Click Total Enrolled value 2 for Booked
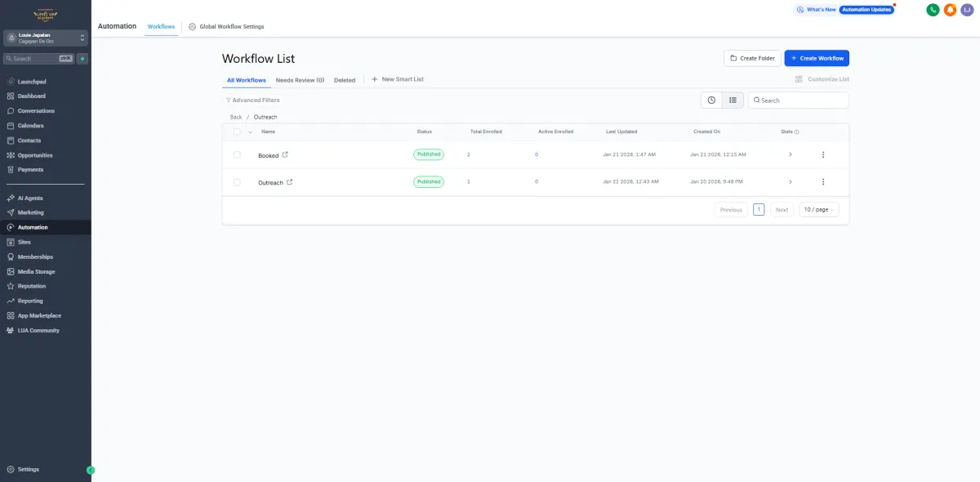 click(x=469, y=154)
